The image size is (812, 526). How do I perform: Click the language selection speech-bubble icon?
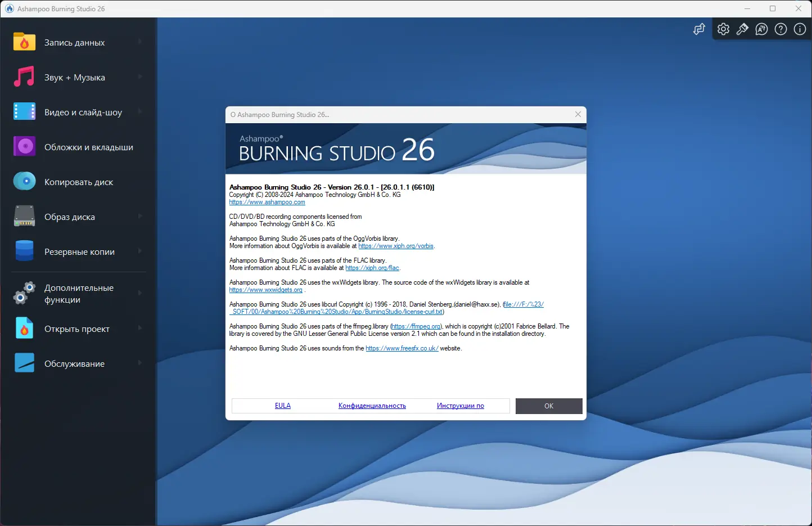(761, 29)
